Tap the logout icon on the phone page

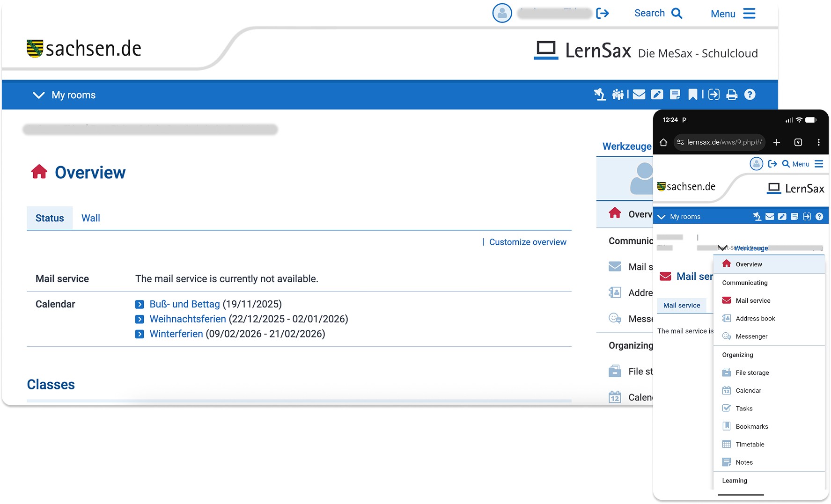tap(772, 164)
